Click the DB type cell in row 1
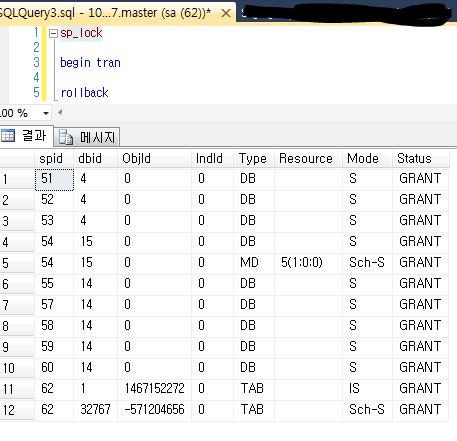This screenshot has height=441, width=457. [x=254, y=179]
